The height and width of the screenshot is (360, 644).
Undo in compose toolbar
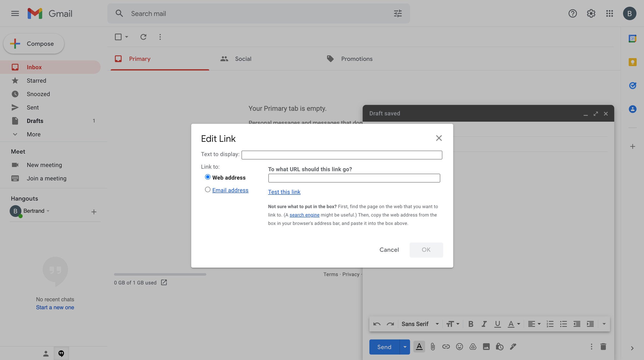(377, 324)
